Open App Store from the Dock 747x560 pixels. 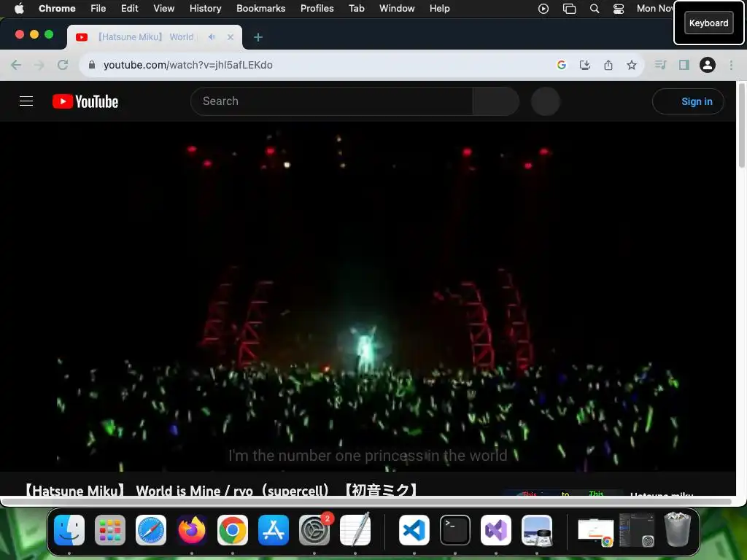274,530
